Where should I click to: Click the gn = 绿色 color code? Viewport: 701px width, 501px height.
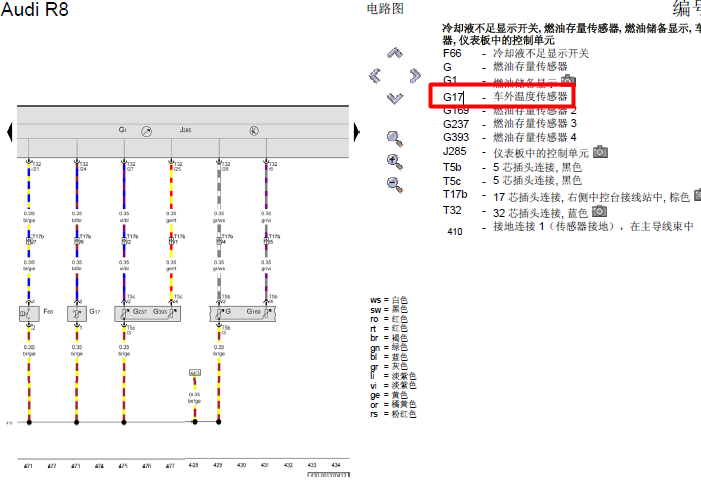389,347
